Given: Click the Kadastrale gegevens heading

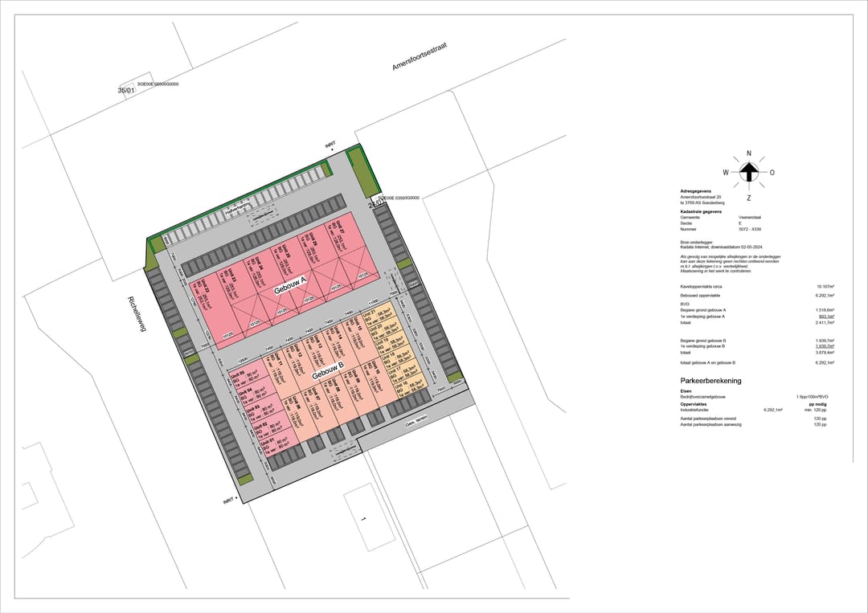Looking at the screenshot, I should [x=701, y=212].
